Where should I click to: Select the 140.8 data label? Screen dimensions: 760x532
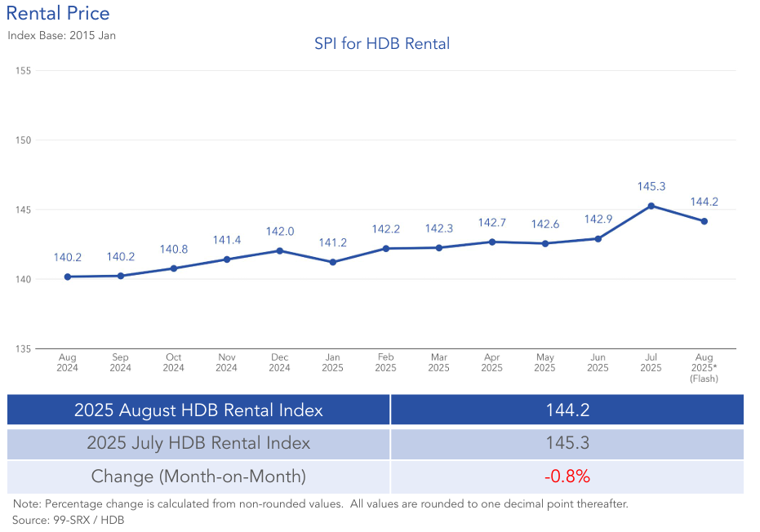[x=174, y=249]
